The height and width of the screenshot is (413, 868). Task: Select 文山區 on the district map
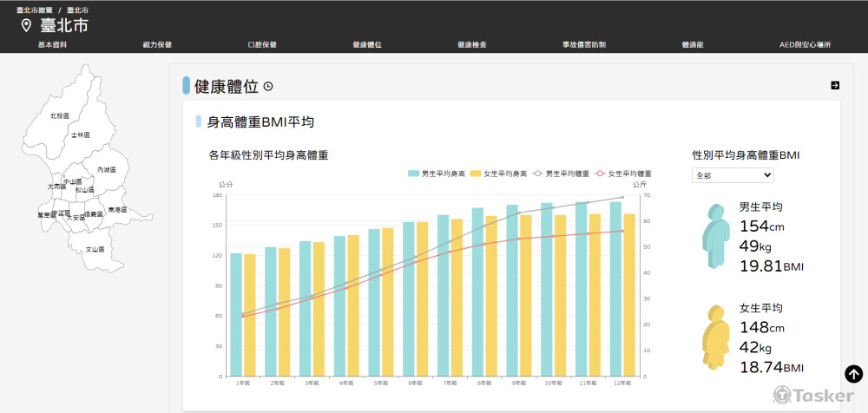[x=94, y=249]
